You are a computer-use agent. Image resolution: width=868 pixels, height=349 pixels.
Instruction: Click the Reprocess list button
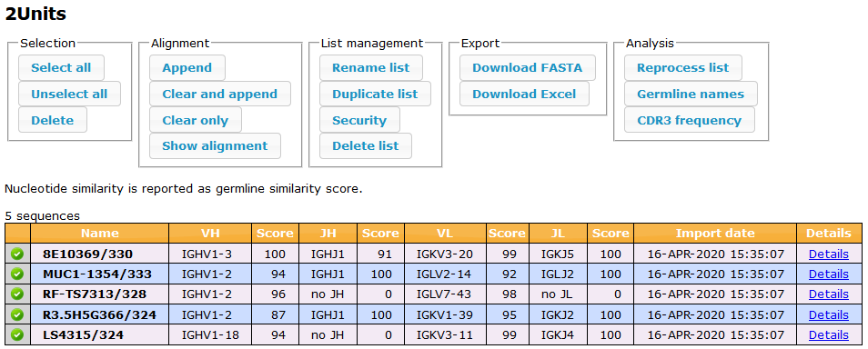pos(683,68)
